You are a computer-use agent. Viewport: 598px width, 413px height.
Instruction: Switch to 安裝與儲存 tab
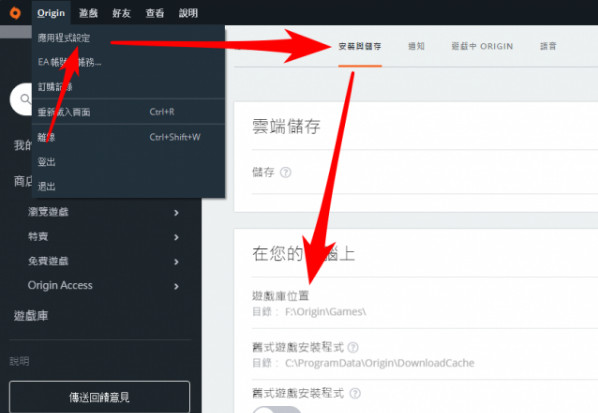360,47
